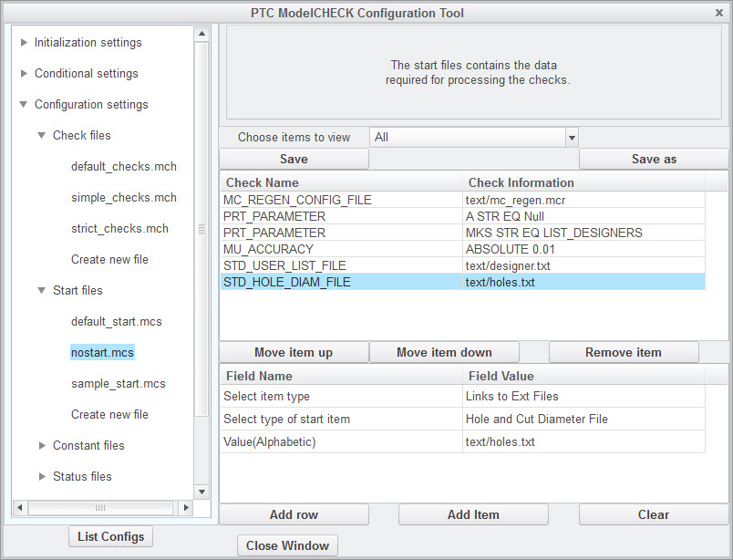
Task: Select default_start.mcs in the tree
Action: coord(117,321)
